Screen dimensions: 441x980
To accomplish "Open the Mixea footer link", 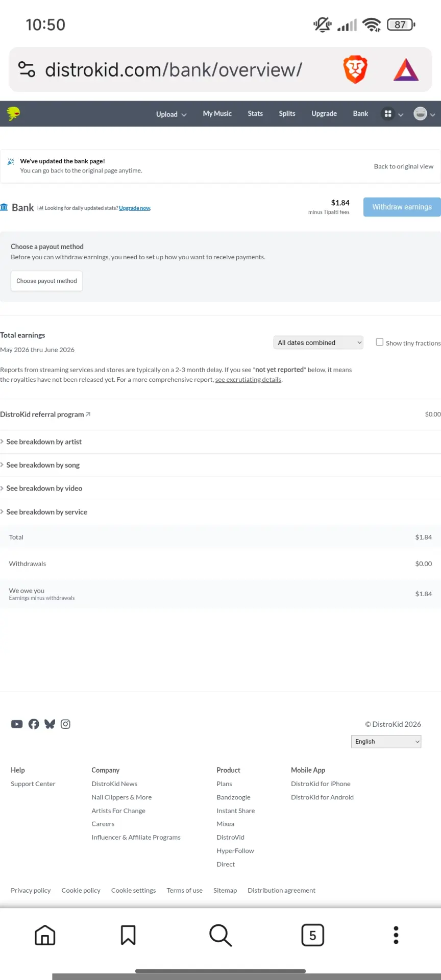I will 225,824.
